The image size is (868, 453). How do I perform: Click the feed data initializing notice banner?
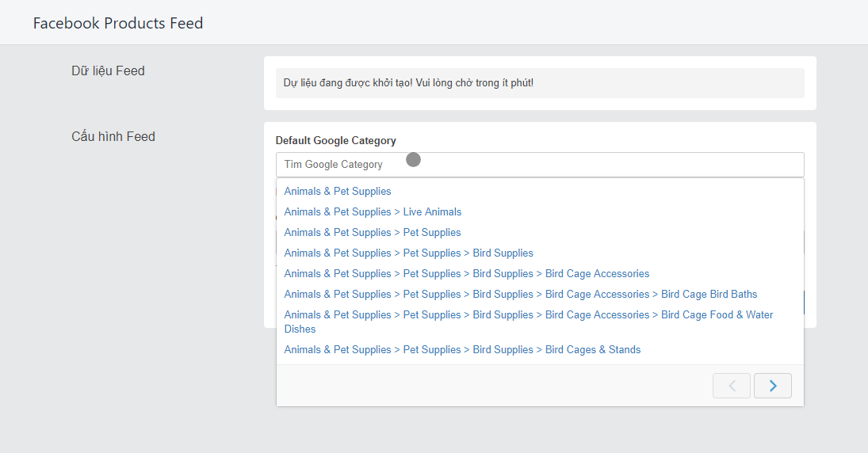pos(540,83)
